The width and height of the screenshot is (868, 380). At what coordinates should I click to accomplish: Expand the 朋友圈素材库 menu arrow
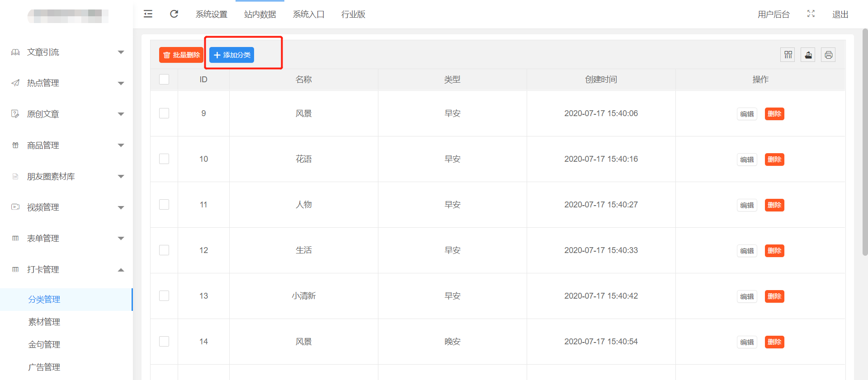pos(121,177)
